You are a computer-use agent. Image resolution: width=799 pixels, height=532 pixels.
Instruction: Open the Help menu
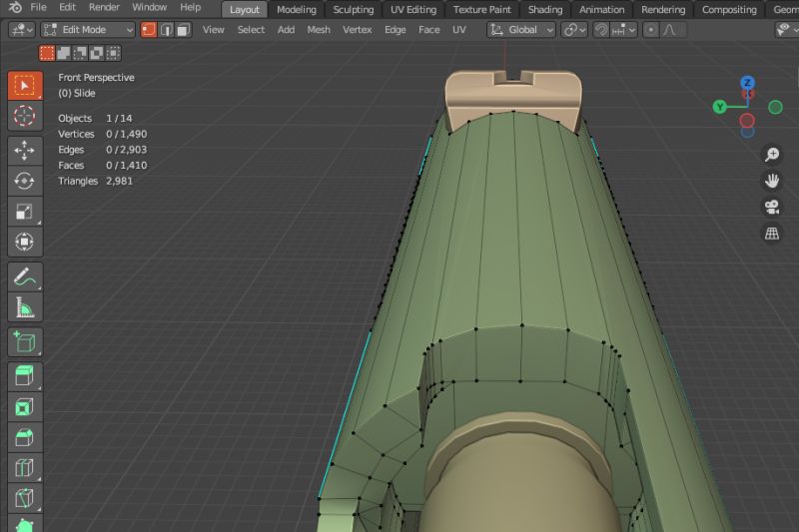click(x=190, y=7)
